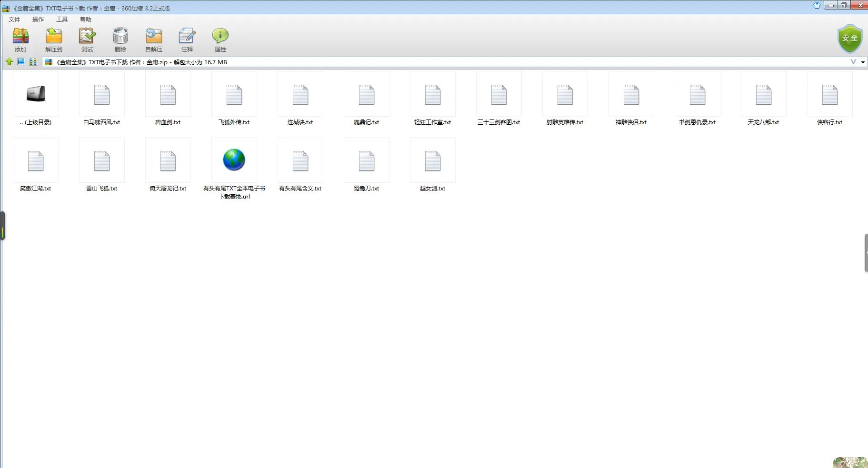Toggle the thumbnail grid view icon
This screenshot has width=868, height=468.
[x=33, y=62]
